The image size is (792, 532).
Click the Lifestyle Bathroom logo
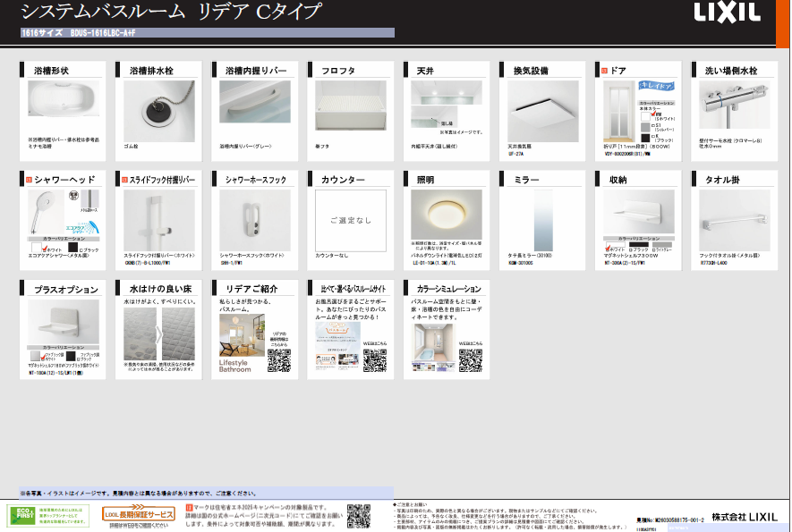click(x=235, y=367)
